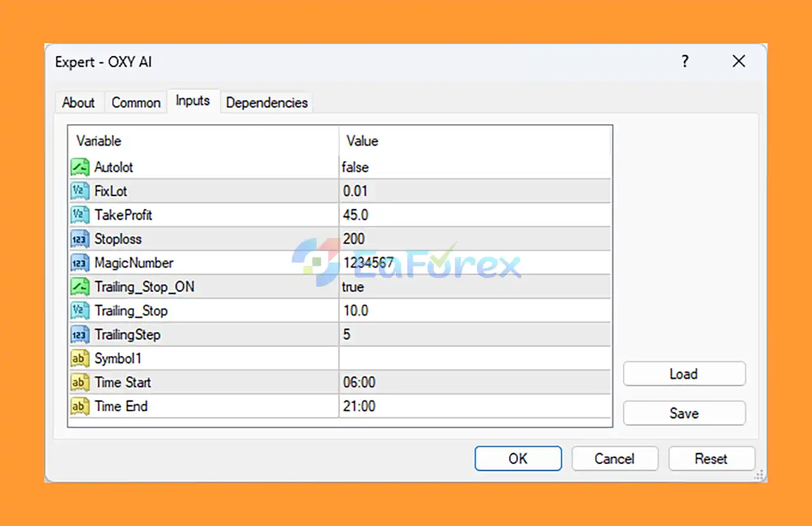
Task: Click the Autolot boolean type icon
Action: click(79, 167)
